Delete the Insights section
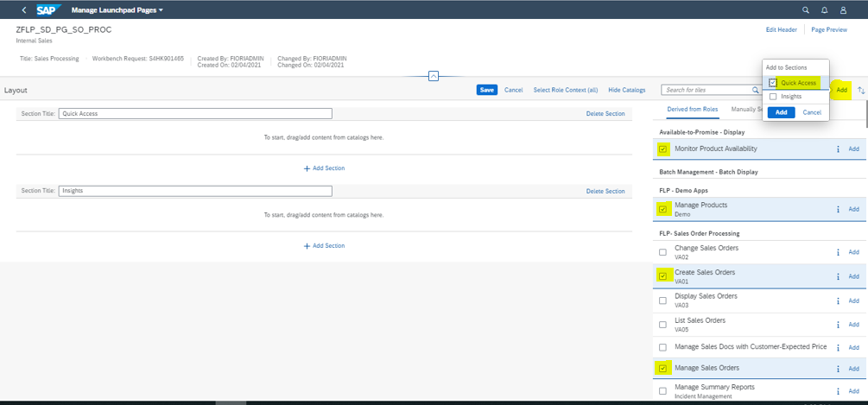Image resolution: width=868 pixels, height=405 pixels. 605,191
